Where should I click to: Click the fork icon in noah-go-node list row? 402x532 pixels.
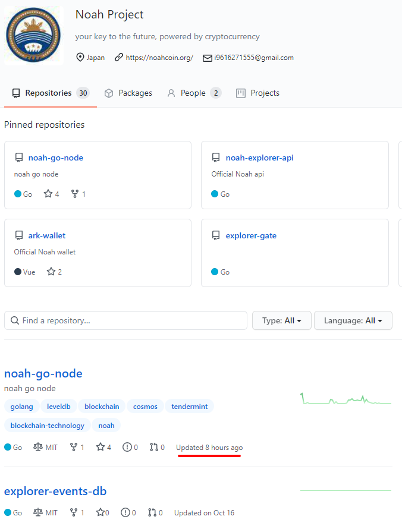tap(74, 447)
